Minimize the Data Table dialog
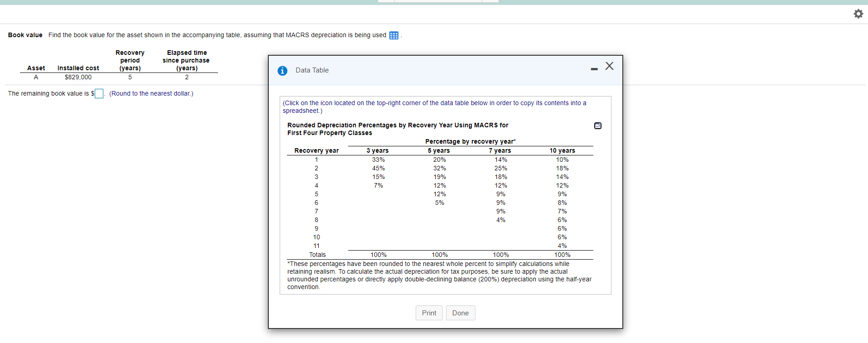Viewport: 868px width, 343px height. (x=594, y=69)
